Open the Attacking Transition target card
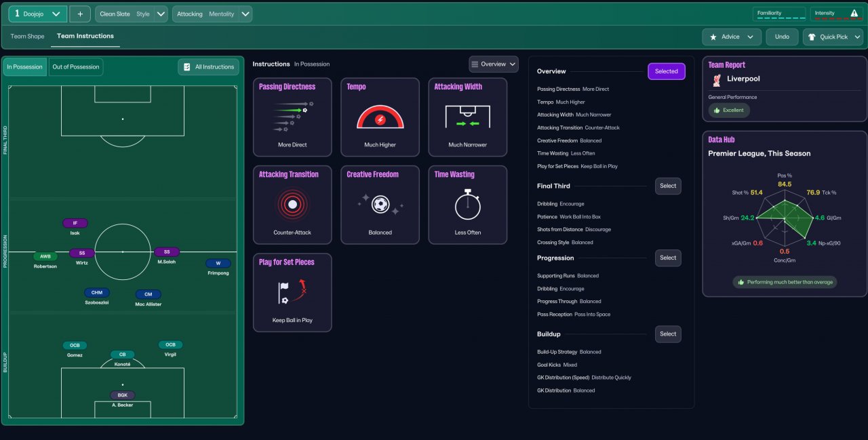Viewport: 868px width, 440px height. (x=292, y=205)
